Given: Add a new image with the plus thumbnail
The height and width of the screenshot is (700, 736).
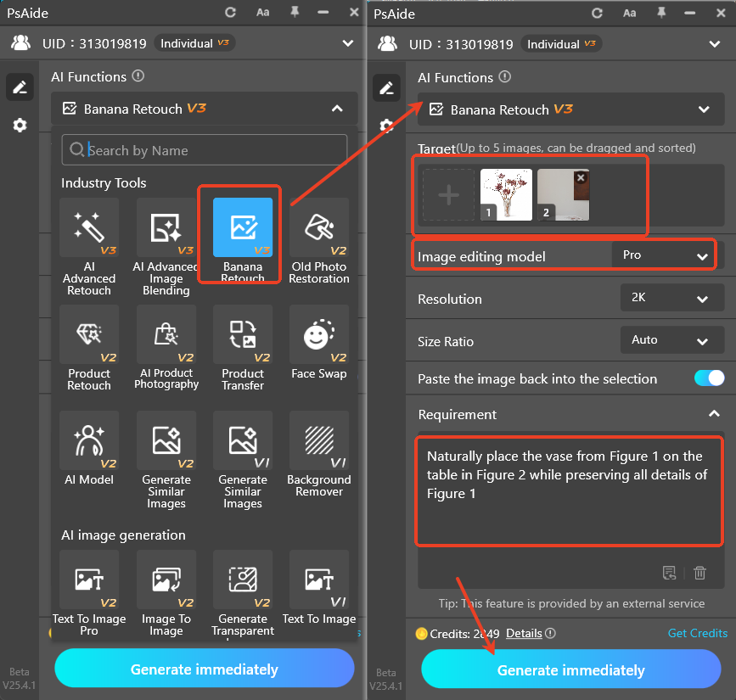Looking at the screenshot, I should pyautogui.click(x=449, y=194).
